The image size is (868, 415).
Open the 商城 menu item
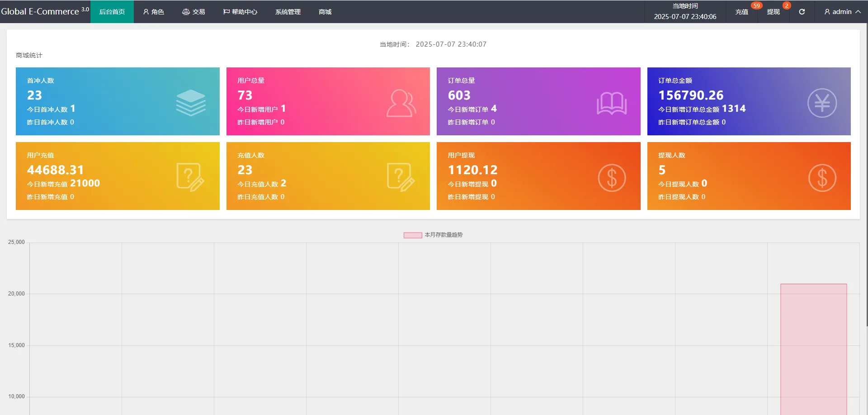coord(325,12)
